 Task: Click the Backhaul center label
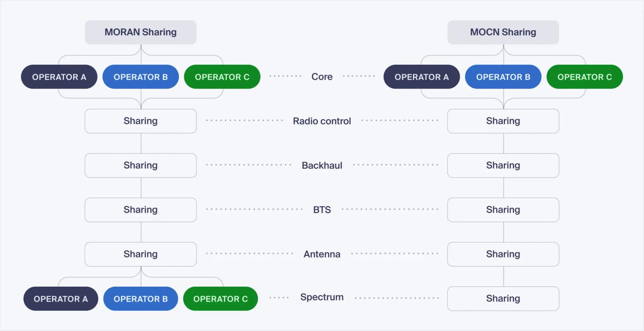coord(322,165)
